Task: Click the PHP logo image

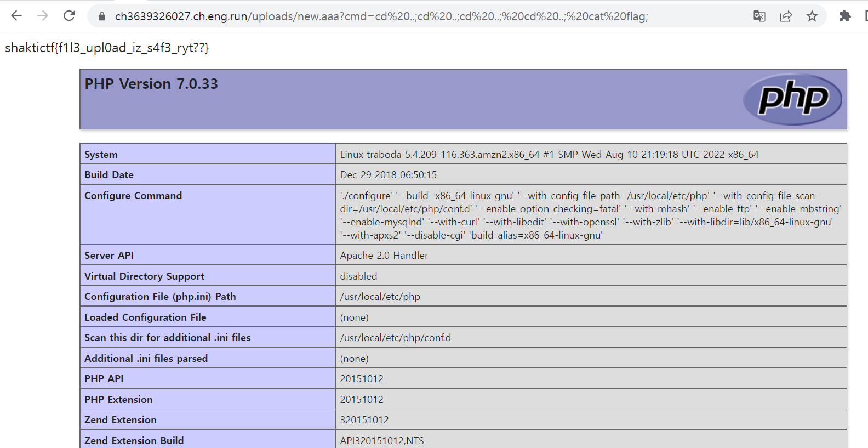Action: click(792, 99)
